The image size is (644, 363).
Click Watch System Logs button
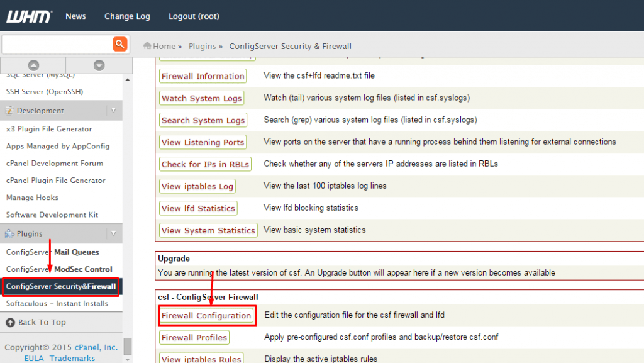click(x=201, y=98)
